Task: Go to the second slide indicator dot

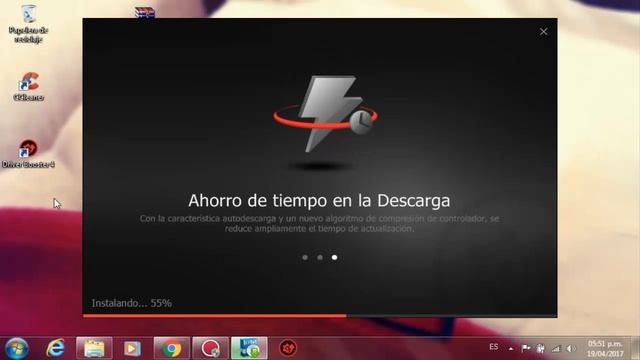Action: [x=320, y=258]
